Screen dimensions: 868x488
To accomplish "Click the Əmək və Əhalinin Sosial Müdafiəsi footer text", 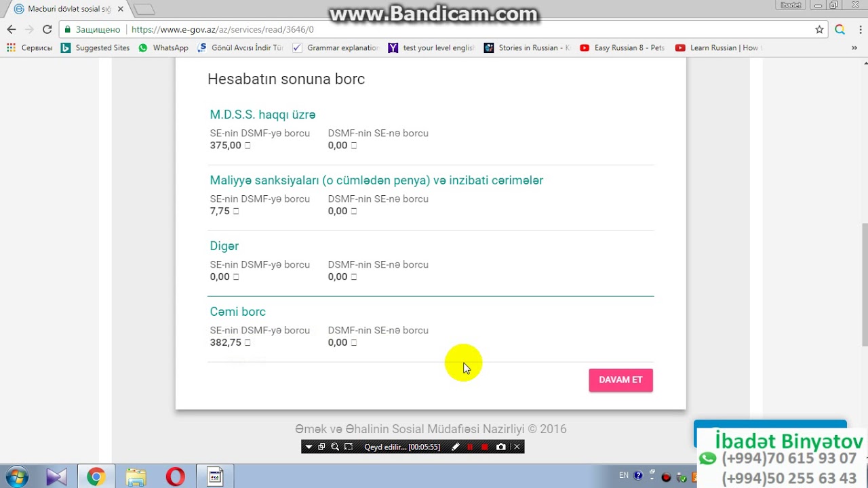I will pyautogui.click(x=431, y=429).
